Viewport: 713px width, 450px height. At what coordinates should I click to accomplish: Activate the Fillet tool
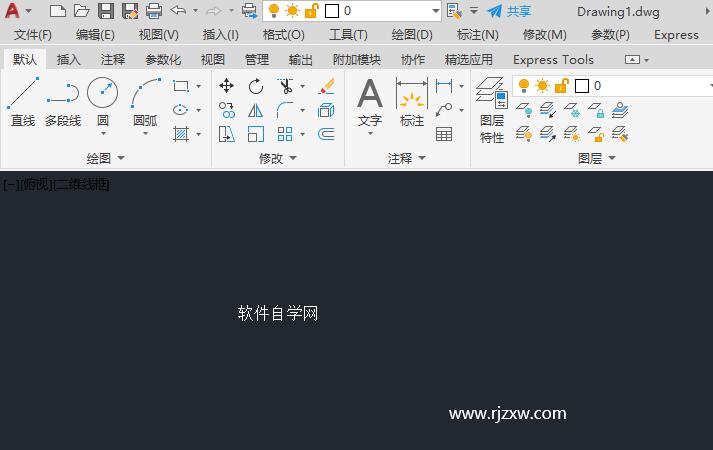(285, 110)
